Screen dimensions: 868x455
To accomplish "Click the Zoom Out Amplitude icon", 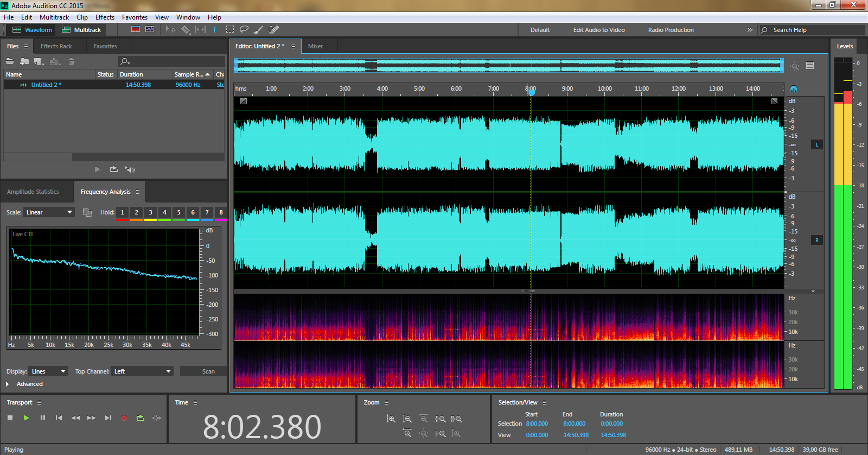I will [407, 419].
